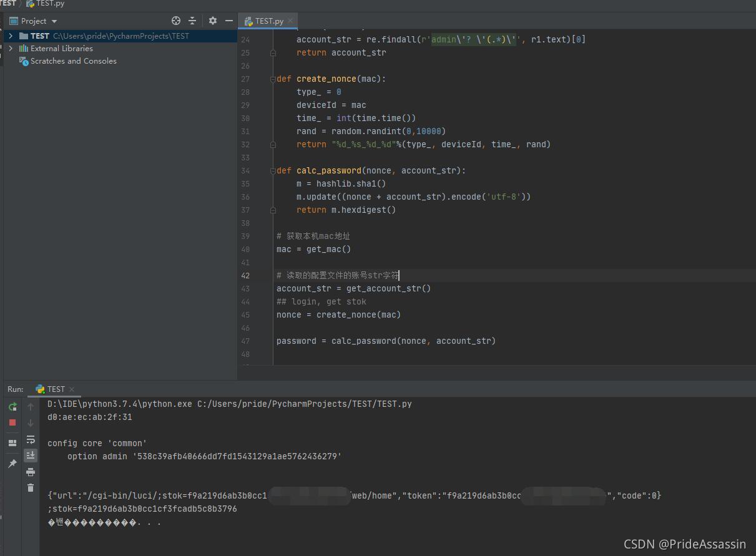This screenshot has height=556, width=756.
Task: Pin the Run tab with the pin icon
Action: [12, 464]
